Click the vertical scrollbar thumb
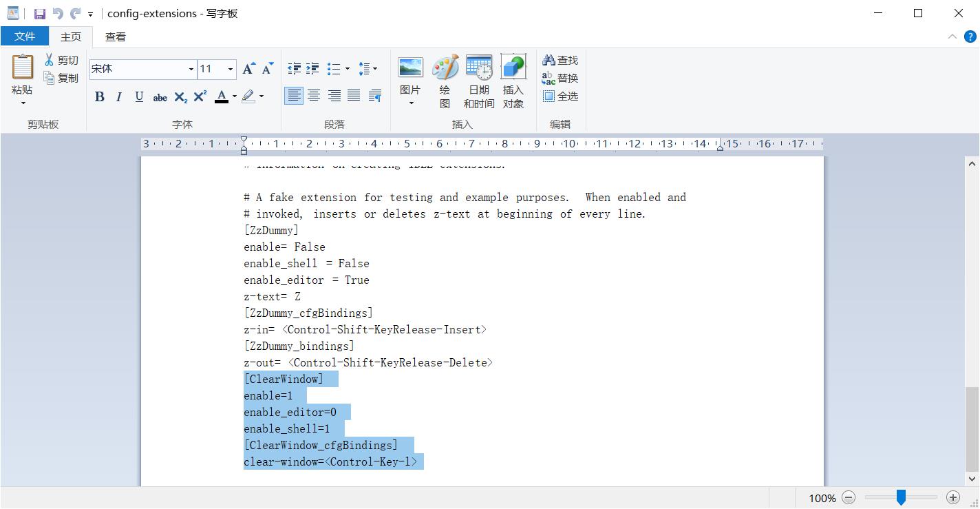The width and height of the screenshot is (980, 509). [972, 428]
